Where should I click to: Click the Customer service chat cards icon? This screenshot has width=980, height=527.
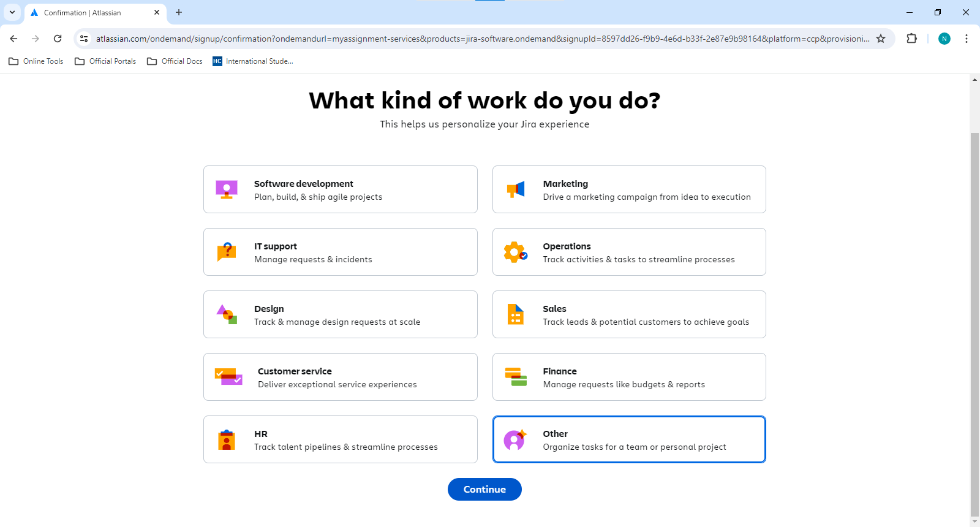pyautogui.click(x=228, y=377)
